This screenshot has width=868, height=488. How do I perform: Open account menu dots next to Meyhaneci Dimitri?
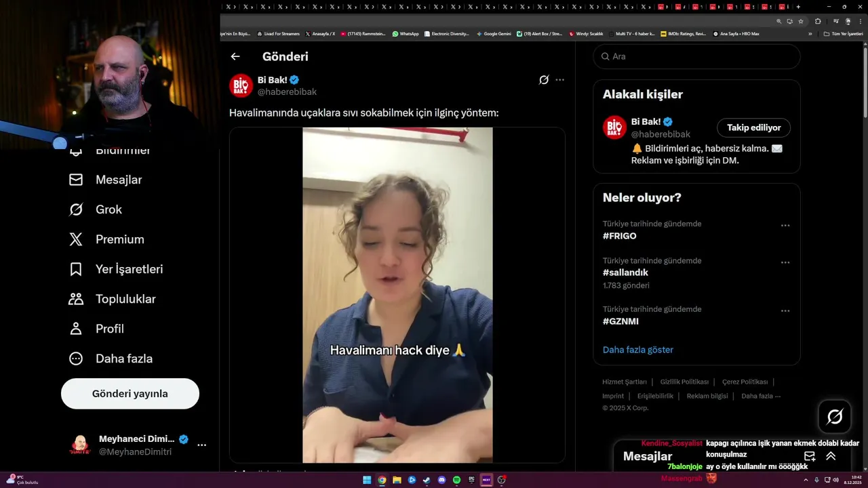(201, 445)
